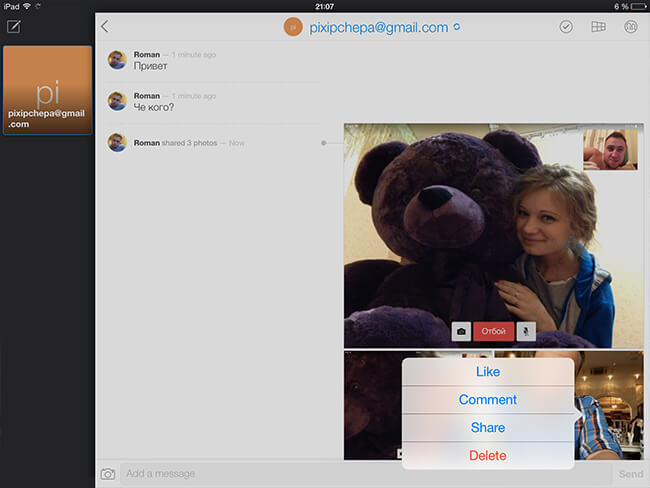Viewport: 650px width, 488px height.
Task: Hang up with the red Отбой button
Action: 493,331
